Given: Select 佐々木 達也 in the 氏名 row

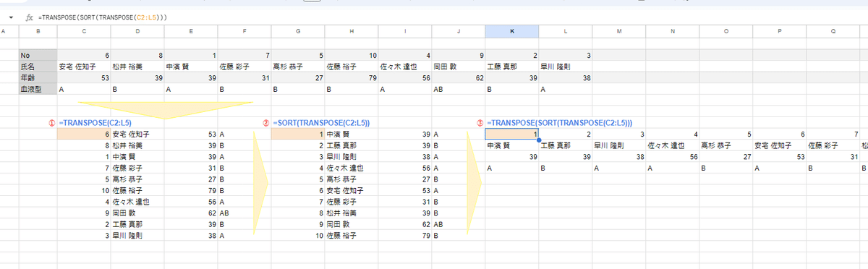Looking at the screenshot, I should 405,66.
